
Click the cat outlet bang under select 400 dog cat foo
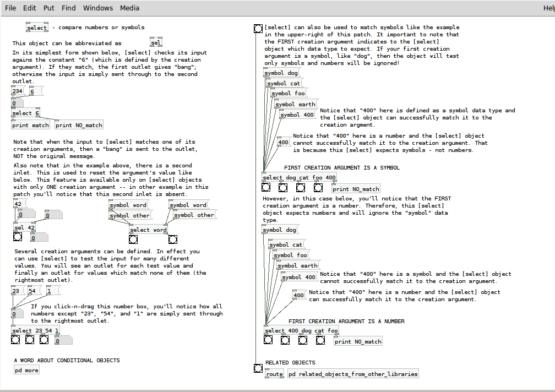point(303,340)
